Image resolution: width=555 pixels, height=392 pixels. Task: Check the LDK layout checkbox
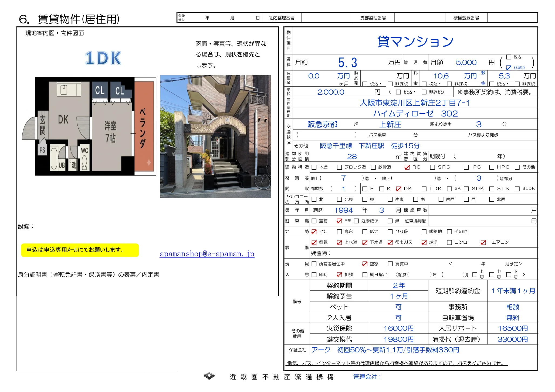coord(424,189)
